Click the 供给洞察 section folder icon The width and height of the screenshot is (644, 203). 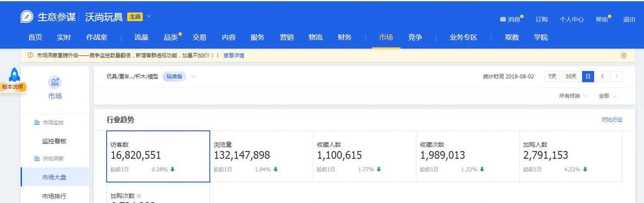coord(36,158)
